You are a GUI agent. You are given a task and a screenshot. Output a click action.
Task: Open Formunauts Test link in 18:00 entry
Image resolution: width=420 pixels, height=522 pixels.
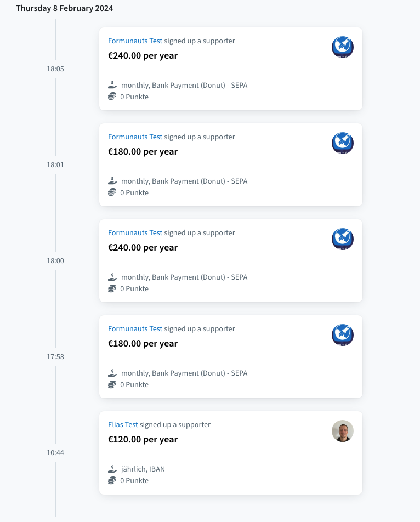pyautogui.click(x=135, y=232)
